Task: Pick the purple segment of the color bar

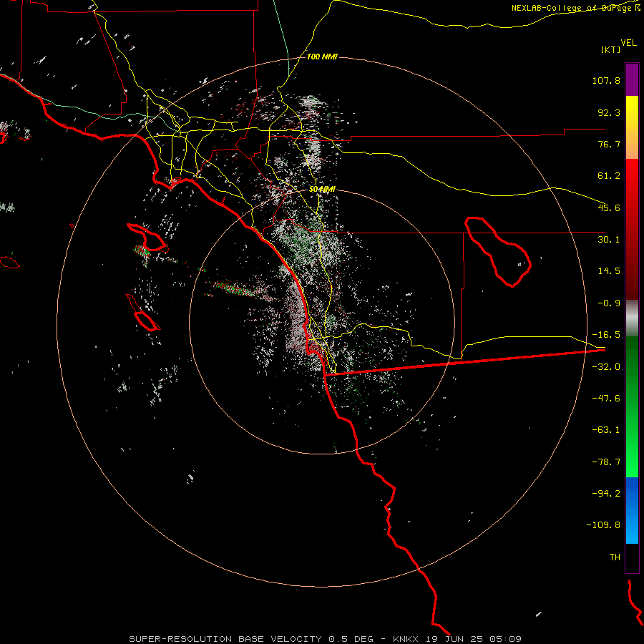Action: click(x=632, y=79)
